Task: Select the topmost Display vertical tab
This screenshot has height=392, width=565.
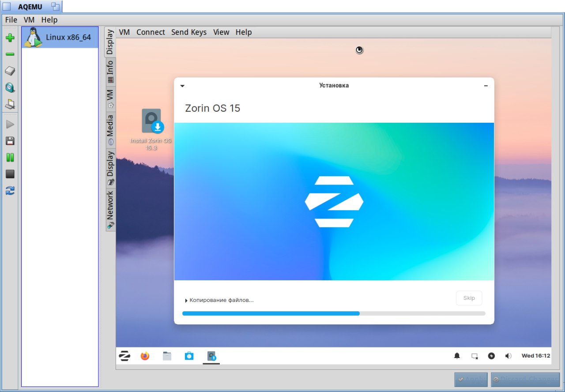Action: tap(110, 42)
